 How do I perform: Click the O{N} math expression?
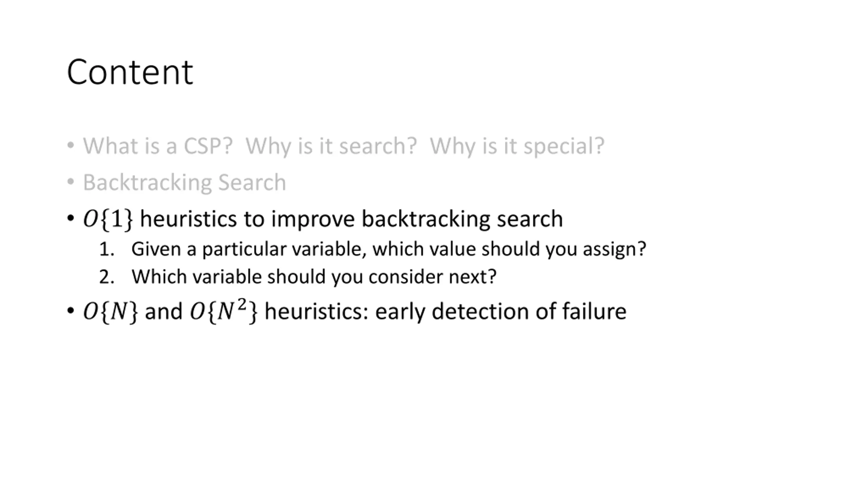pos(111,311)
